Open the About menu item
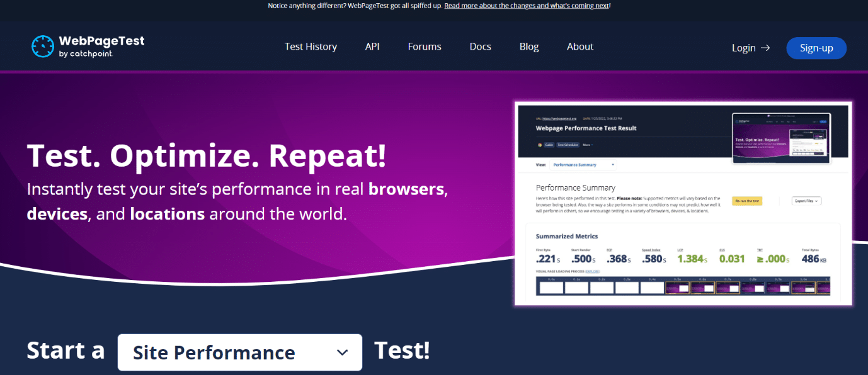Viewport: 868px width, 375px height. tap(580, 47)
